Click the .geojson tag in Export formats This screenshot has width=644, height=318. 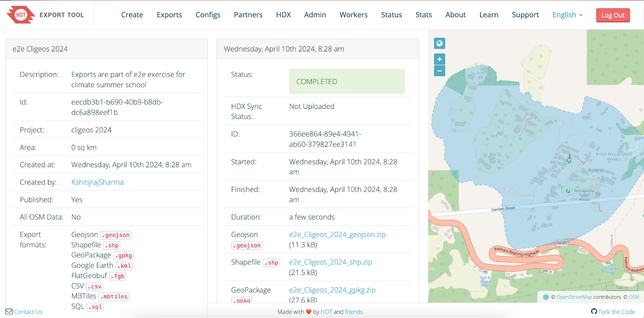[x=116, y=235]
